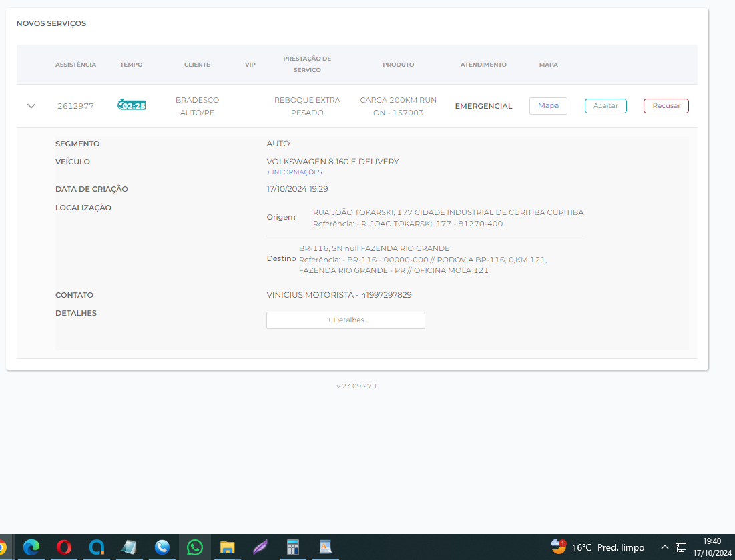The width and height of the screenshot is (735, 560).
Task: Click the destination BR-116, SN null FAZENDA RIO GRANDE
Action: (x=374, y=248)
